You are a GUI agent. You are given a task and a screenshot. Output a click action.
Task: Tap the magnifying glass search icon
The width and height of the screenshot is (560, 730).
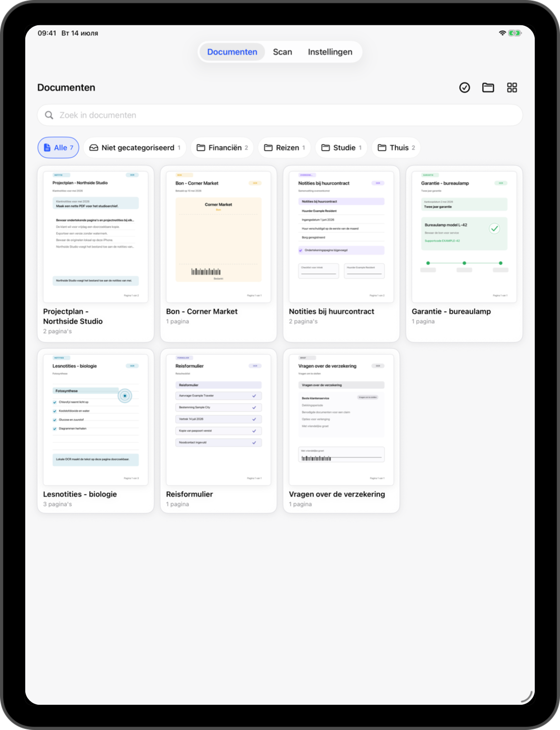pos(49,115)
